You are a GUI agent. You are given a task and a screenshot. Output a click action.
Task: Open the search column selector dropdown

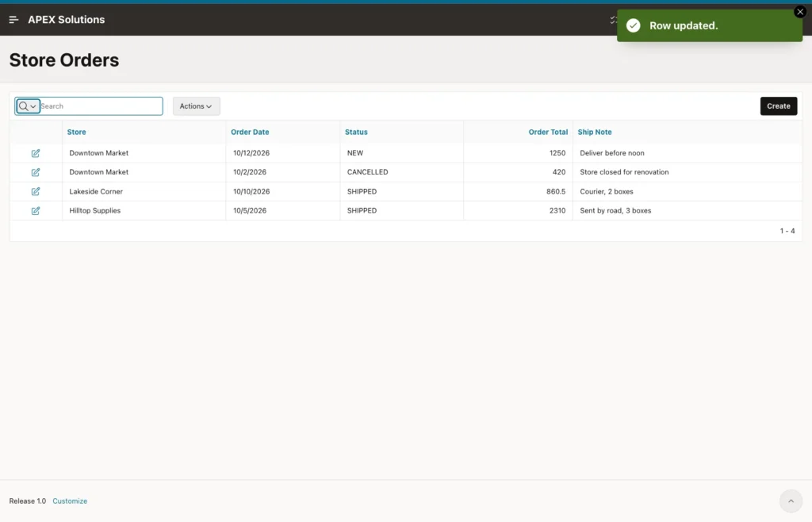click(x=28, y=106)
